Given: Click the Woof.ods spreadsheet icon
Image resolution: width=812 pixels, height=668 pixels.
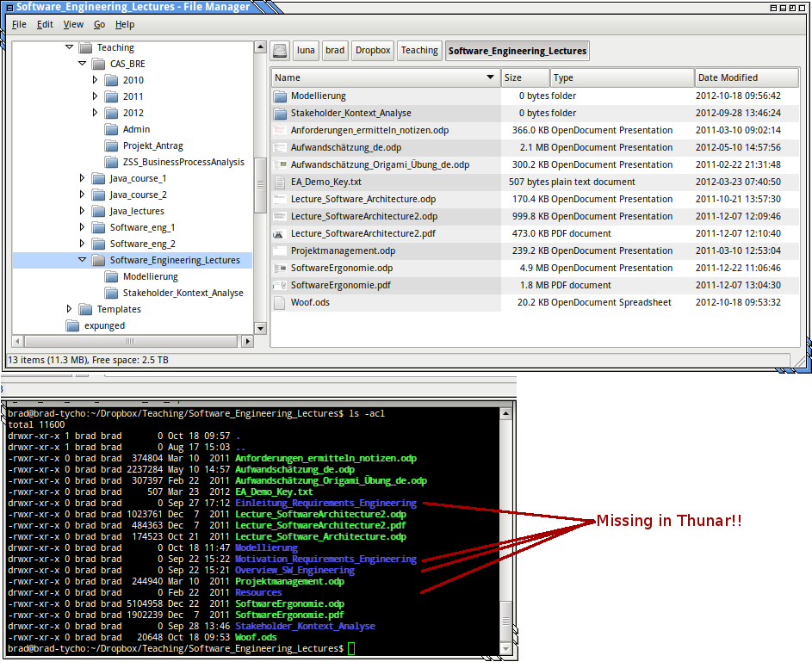Looking at the screenshot, I should pos(280,303).
